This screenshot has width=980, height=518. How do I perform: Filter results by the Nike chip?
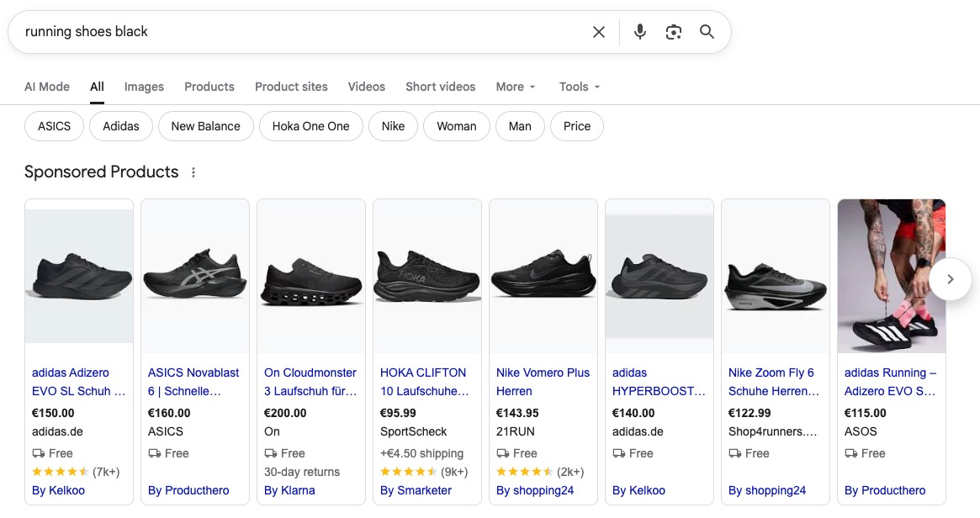393,126
